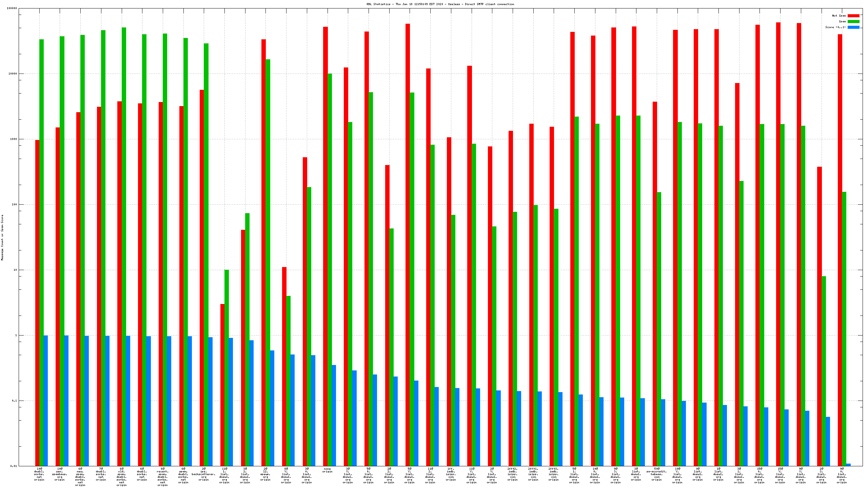
Task: Click the 2ff02.iadb.isipp.com axis label
Action: pos(513,474)
